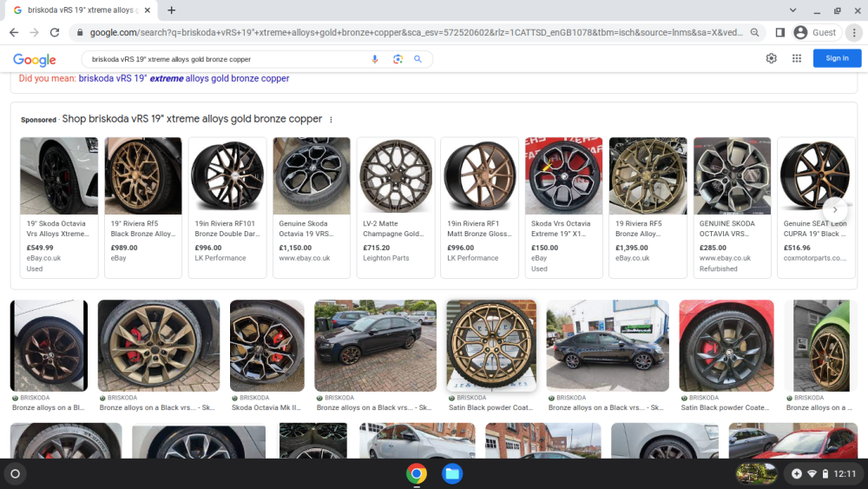Open 19in Riviera RF1 Matt Bronze listing
The width and height of the screenshot is (868, 489).
[480, 208]
